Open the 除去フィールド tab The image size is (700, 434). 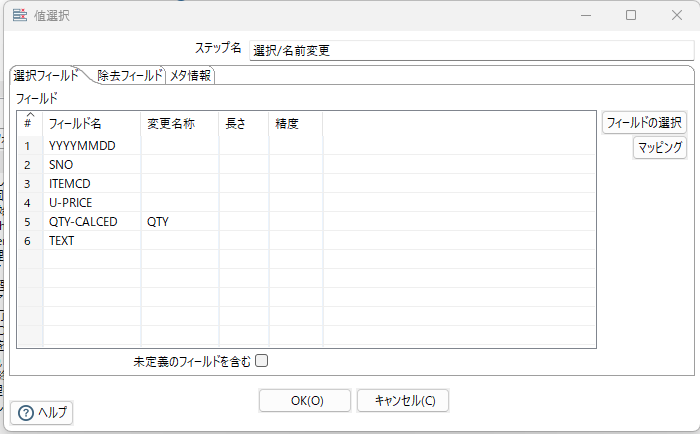[129, 75]
